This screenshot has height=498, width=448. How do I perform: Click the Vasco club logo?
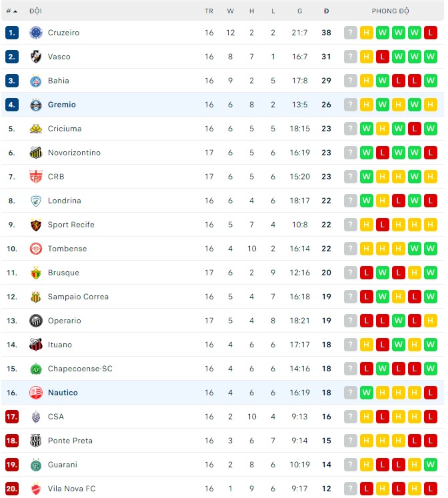click(36, 57)
